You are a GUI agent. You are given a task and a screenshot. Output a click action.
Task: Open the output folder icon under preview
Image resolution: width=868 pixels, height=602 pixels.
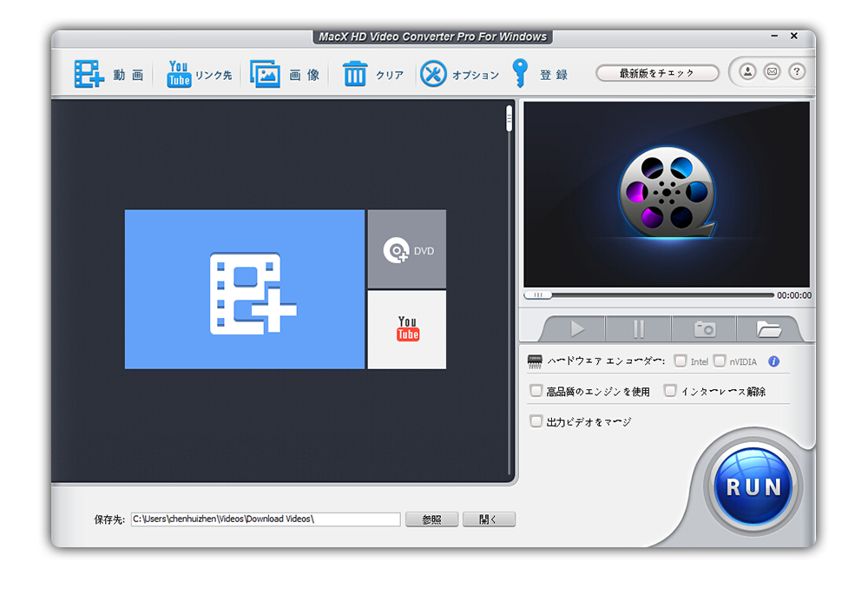point(768,329)
